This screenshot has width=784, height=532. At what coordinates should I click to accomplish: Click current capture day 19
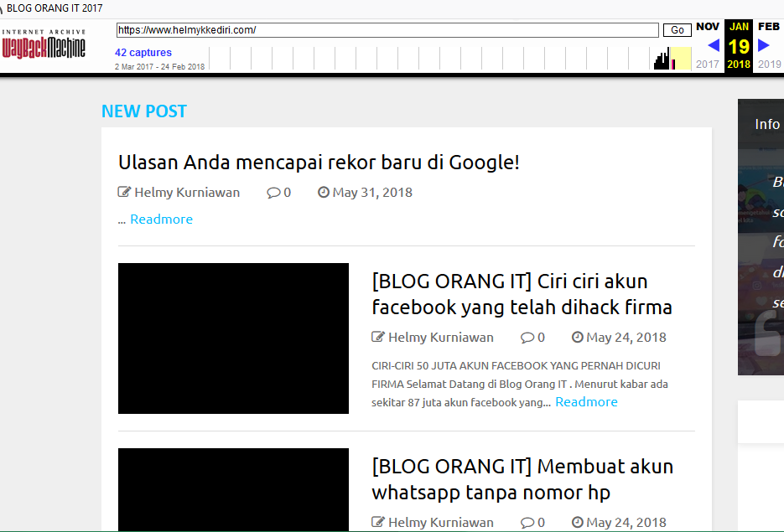[739, 46]
